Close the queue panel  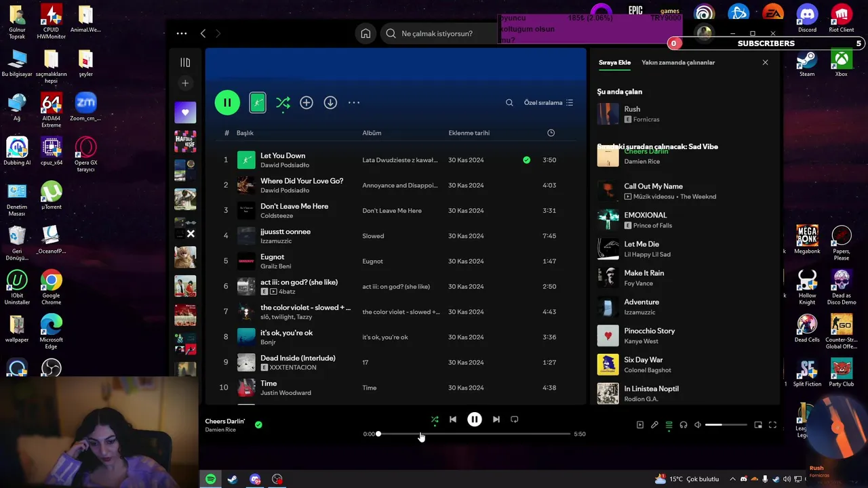765,62
